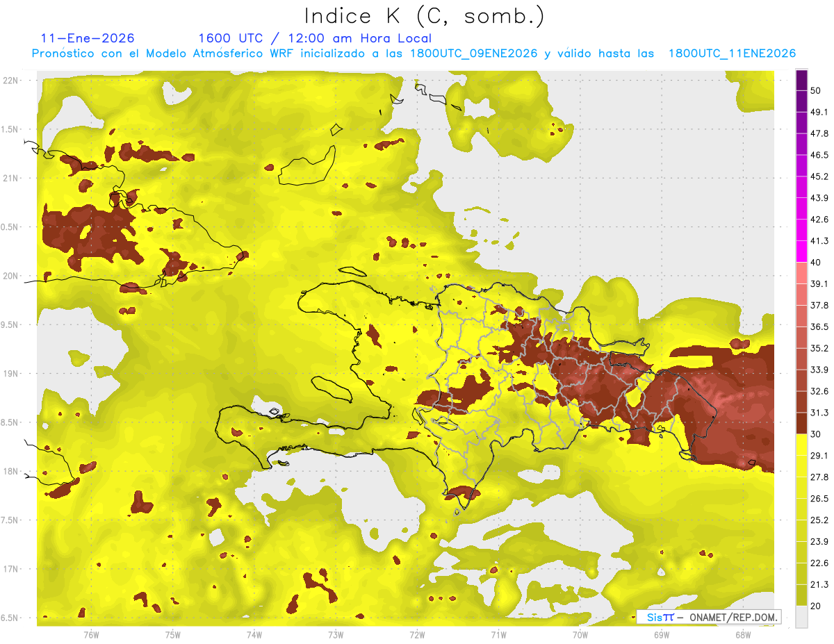Click the colour scale value "29.1"

click(819, 455)
